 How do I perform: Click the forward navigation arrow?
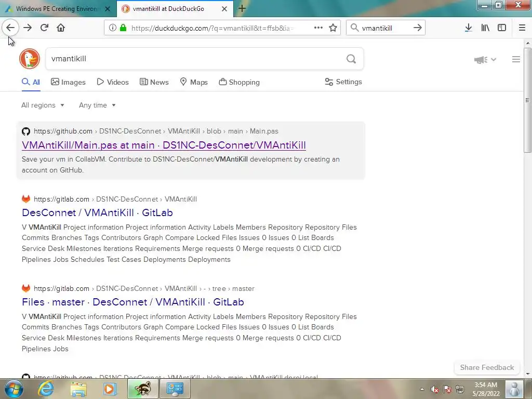click(28, 28)
